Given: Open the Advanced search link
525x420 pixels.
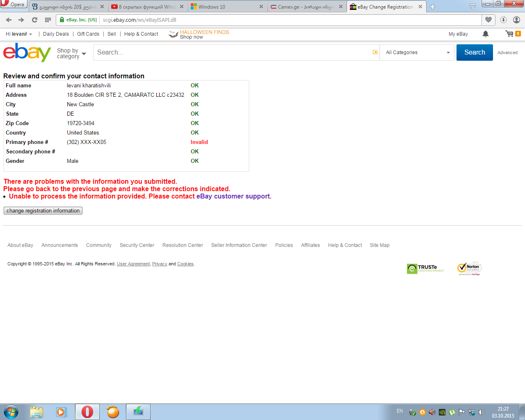Looking at the screenshot, I should coord(507,52).
